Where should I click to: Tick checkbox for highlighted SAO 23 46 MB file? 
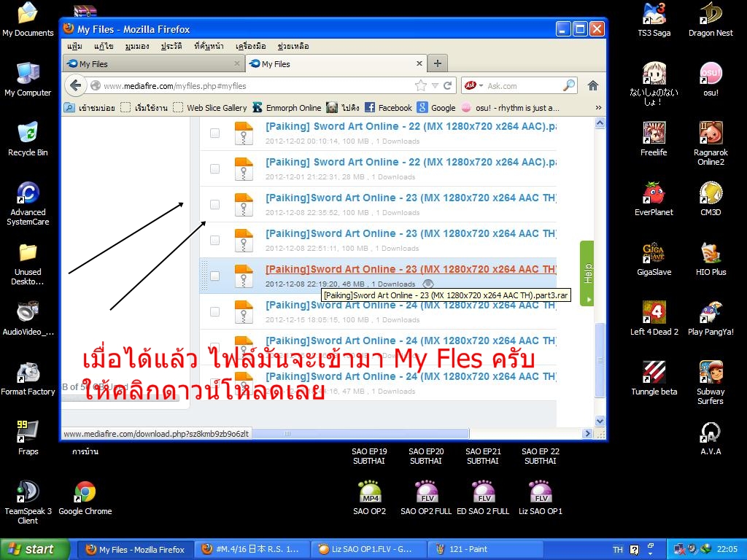[215, 276]
